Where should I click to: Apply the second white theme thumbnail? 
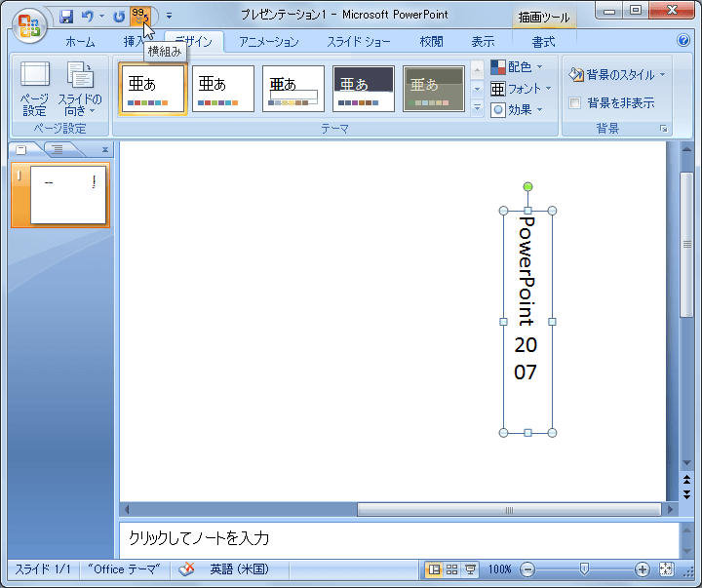223,89
